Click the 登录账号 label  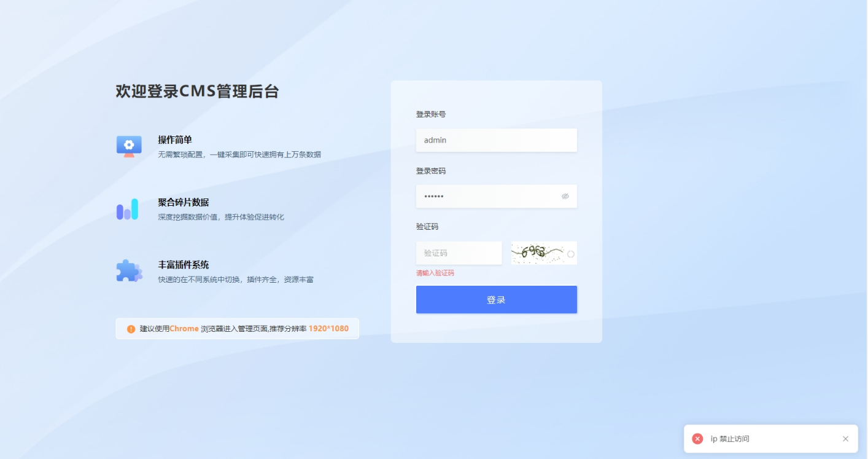pos(431,114)
